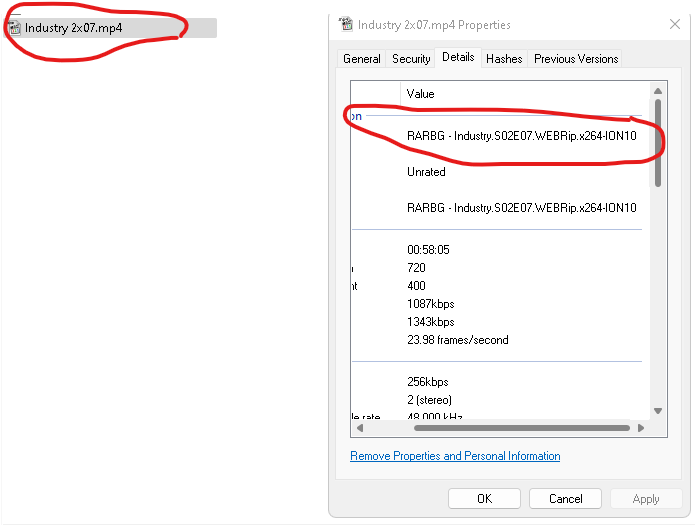The image size is (695, 525).
Task: Click the vertical scrollbar down arrow
Action: coord(658,411)
